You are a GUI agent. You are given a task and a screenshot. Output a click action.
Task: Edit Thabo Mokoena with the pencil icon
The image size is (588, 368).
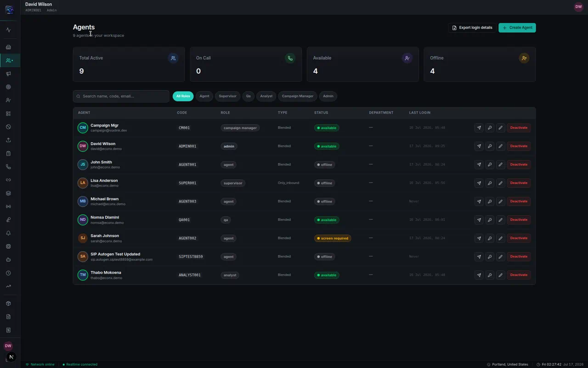(501, 275)
